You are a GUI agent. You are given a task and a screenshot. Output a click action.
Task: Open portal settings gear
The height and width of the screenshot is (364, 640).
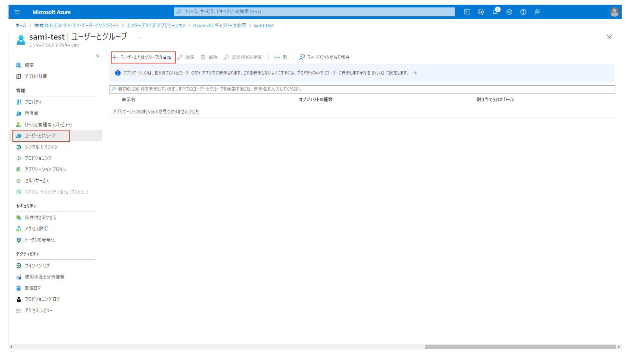click(509, 12)
